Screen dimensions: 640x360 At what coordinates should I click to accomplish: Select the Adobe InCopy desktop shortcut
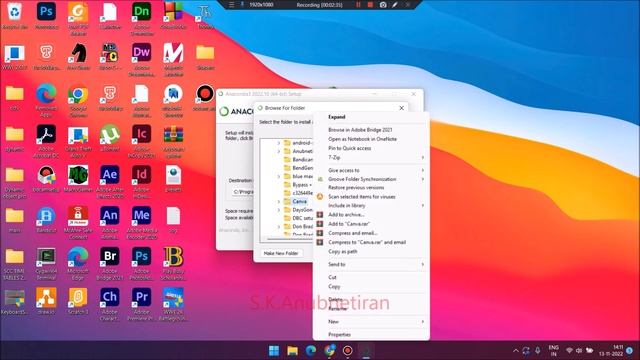click(141, 134)
